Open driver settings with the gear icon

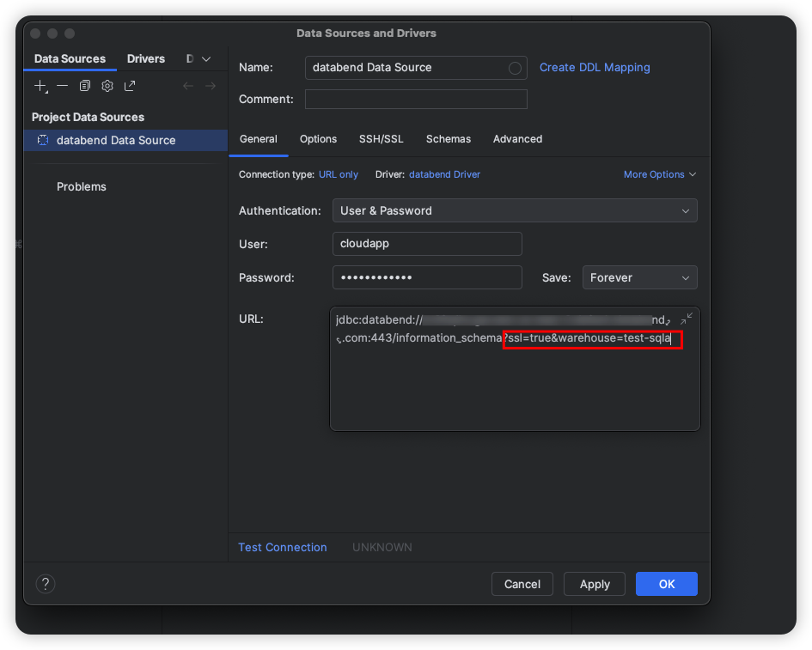click(107, 86)
